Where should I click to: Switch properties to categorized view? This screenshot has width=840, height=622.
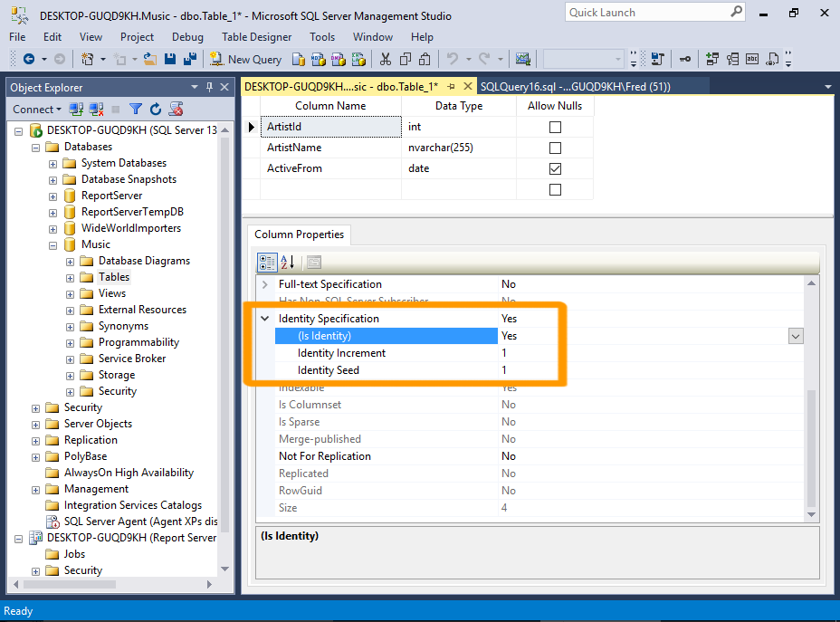pyautogui.click(x=267, y=263)
